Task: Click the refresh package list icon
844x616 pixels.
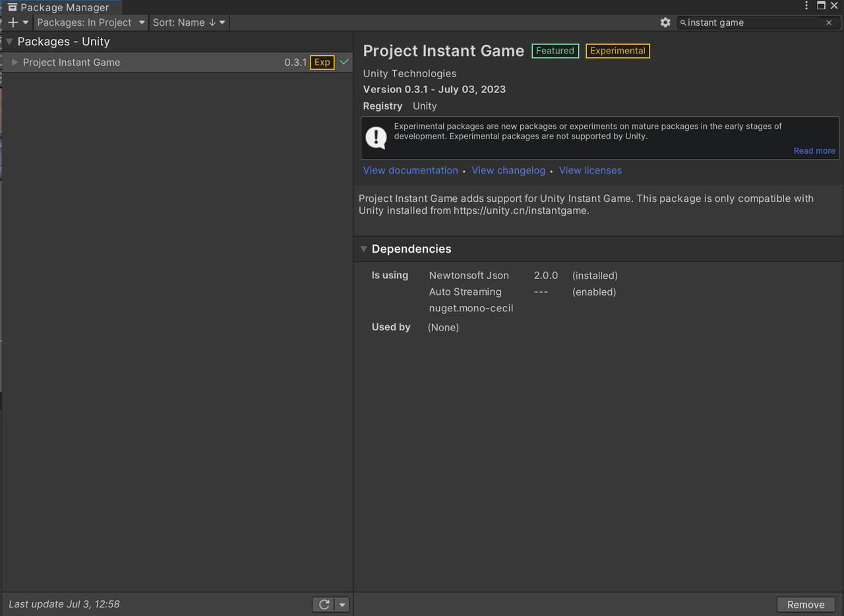Action: click(x=324, y=604)
